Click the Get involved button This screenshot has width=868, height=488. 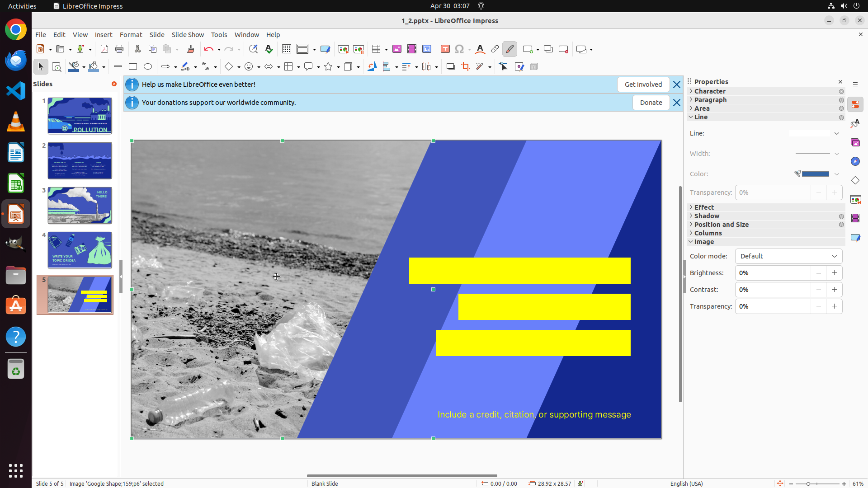(x=643, y=84)
